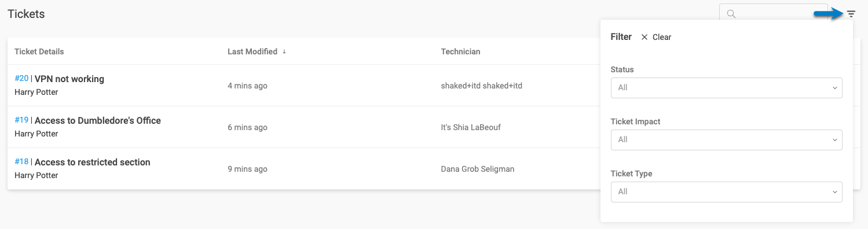The image size is (868, 229).
Task: Click the X icon beside Clear
Action: [644, 37]
